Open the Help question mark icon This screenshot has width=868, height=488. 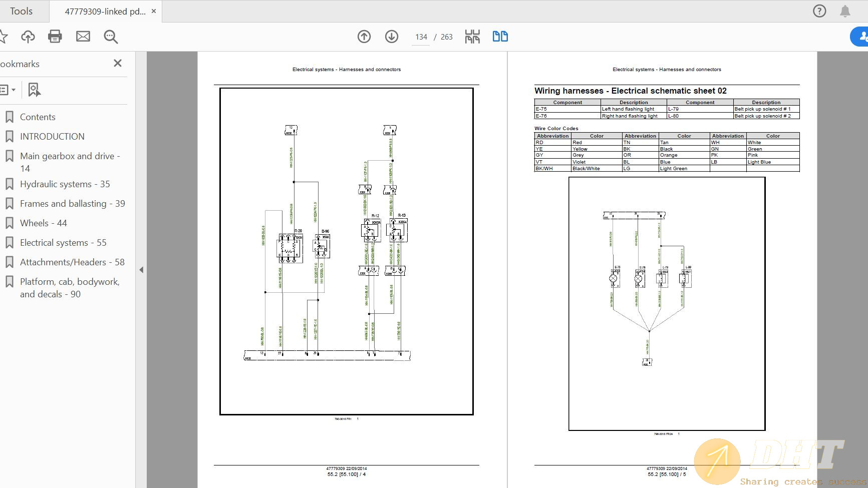[x=819, y=11]
